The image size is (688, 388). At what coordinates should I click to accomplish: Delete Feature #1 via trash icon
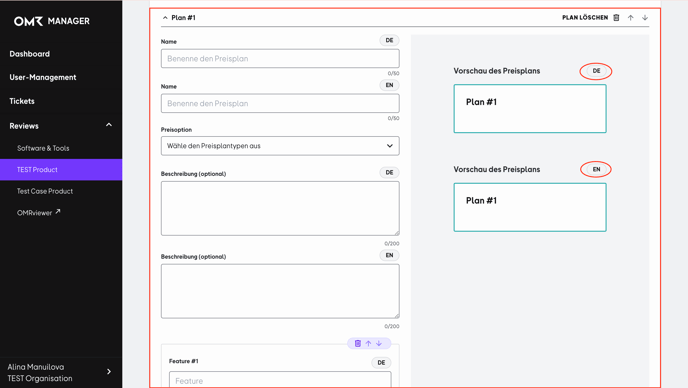point(358,343)
